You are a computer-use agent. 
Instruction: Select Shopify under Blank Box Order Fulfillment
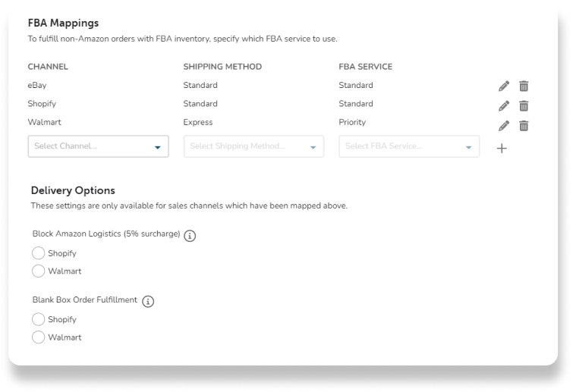click(x=38, y=319)
